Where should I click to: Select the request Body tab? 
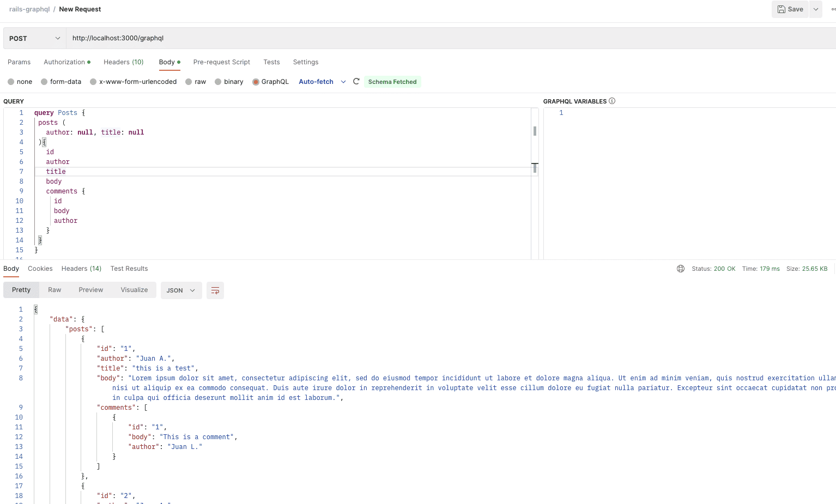tap(169, 62)
